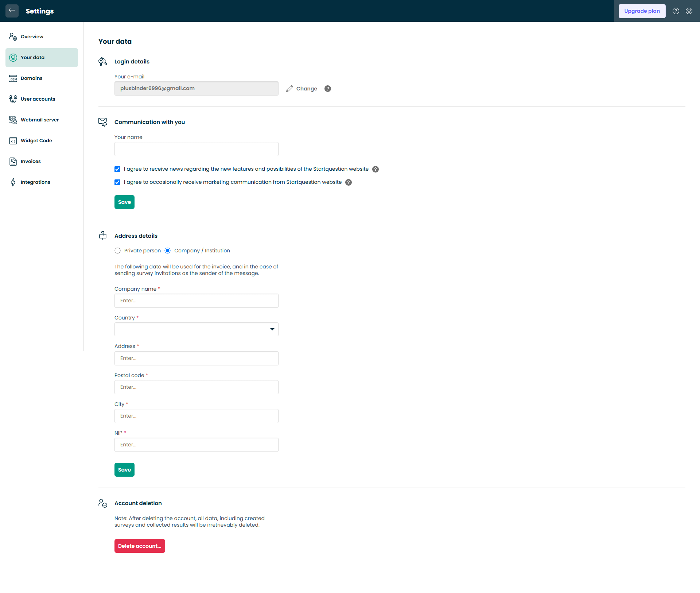Click the Save button under Communication
Viewport: 700px width, 593px height.
124,202
